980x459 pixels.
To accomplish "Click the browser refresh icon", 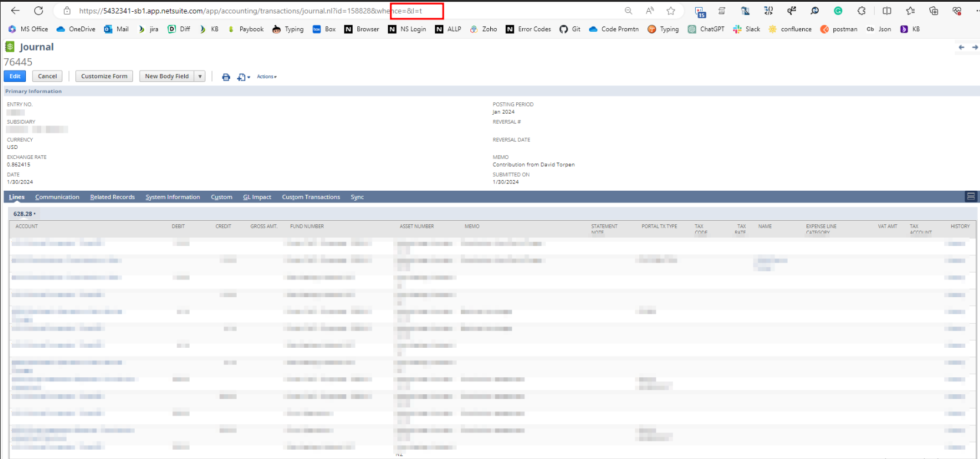I will pyautogui.click(x=38, y=11).
